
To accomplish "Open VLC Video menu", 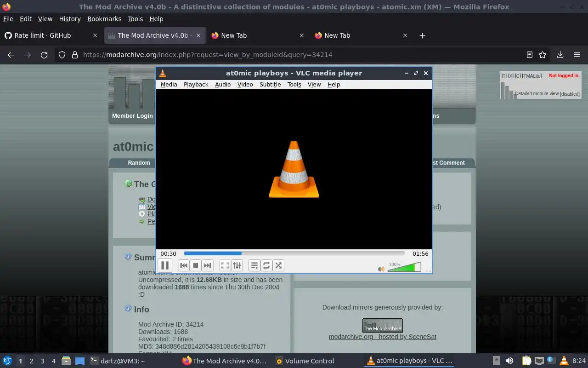I will click(x=245, y=84).
